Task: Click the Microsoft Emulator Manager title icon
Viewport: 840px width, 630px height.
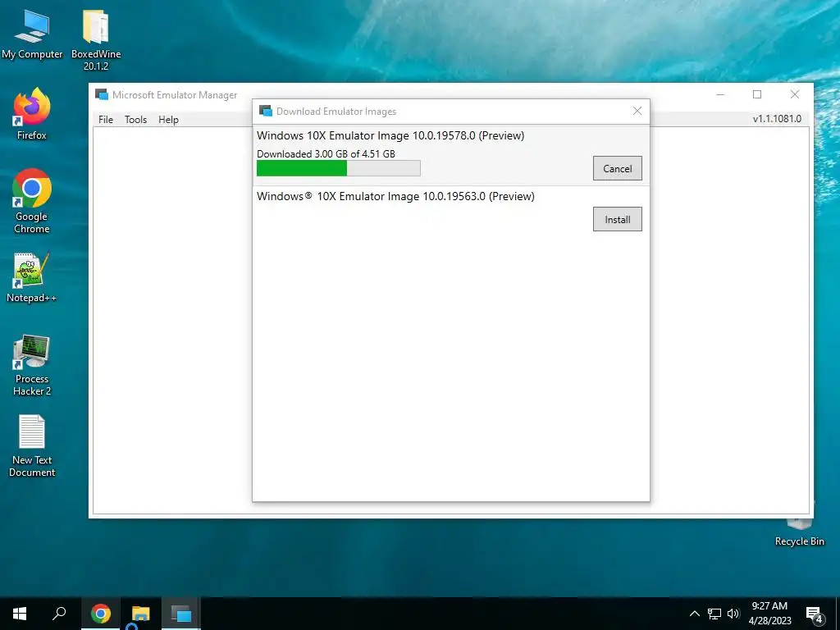Action: (101, 94)
